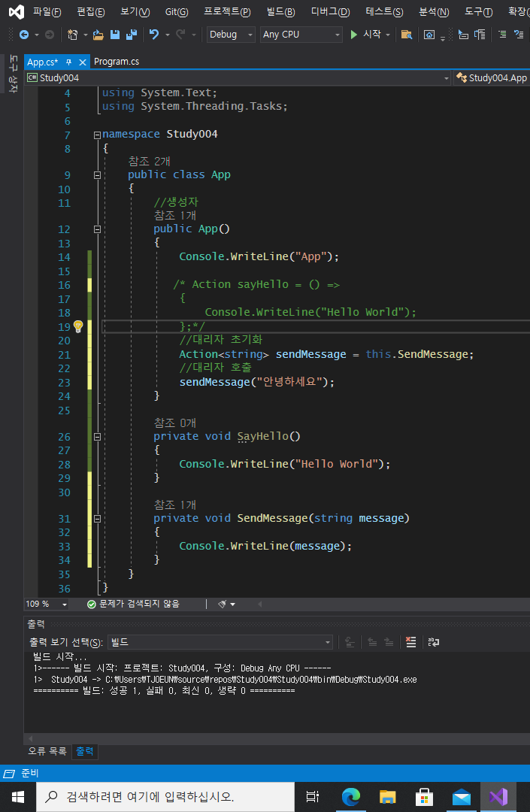Screen dimensions: 530x812
Task: Click the 시작 run button
Action: point(365,35)
